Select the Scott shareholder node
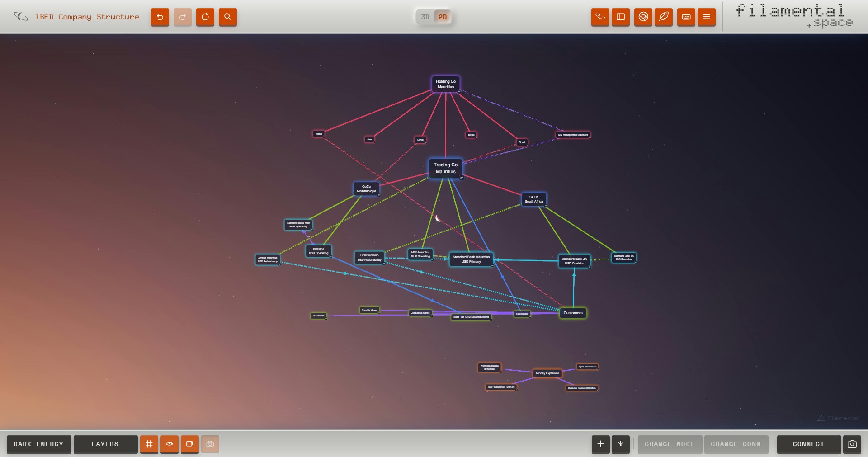Screen dimensions: 868x457 pos(522,142)
